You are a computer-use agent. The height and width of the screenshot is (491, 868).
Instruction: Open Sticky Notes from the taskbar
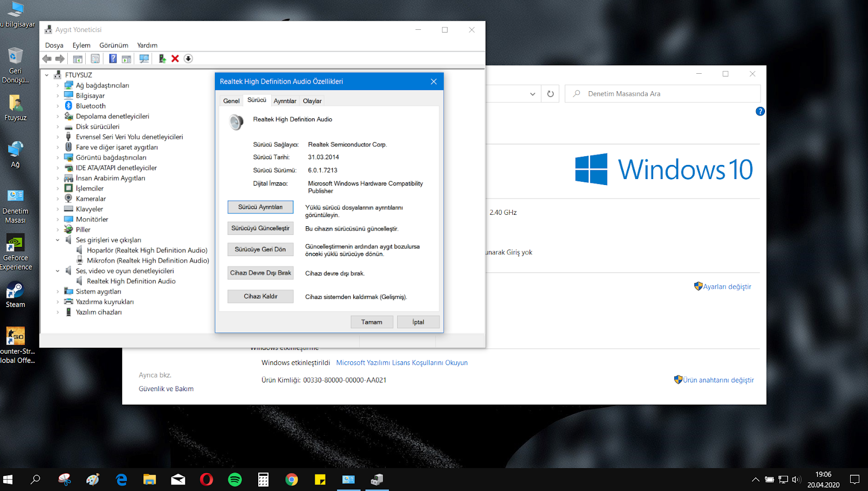click(x=320, y=479)
